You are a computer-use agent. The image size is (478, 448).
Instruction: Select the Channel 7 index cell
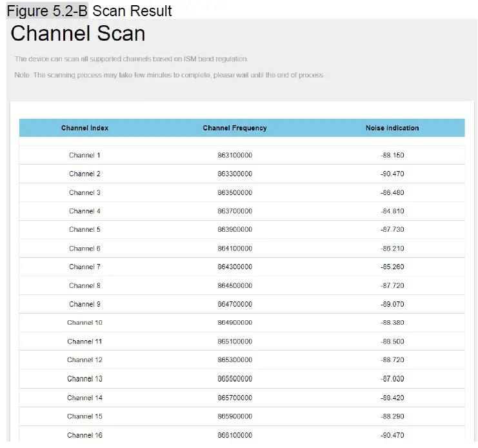(85, 267)
